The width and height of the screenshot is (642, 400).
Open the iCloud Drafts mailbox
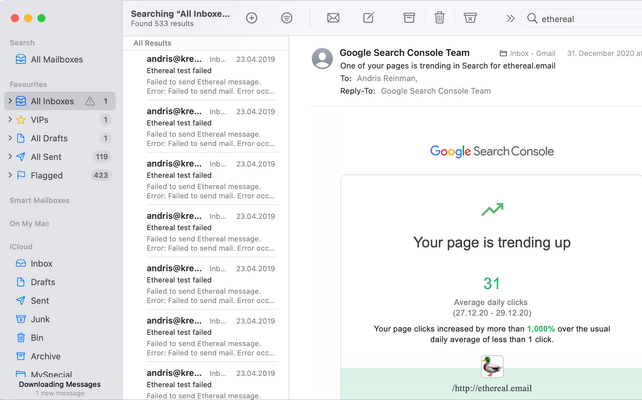coord(43,282)
